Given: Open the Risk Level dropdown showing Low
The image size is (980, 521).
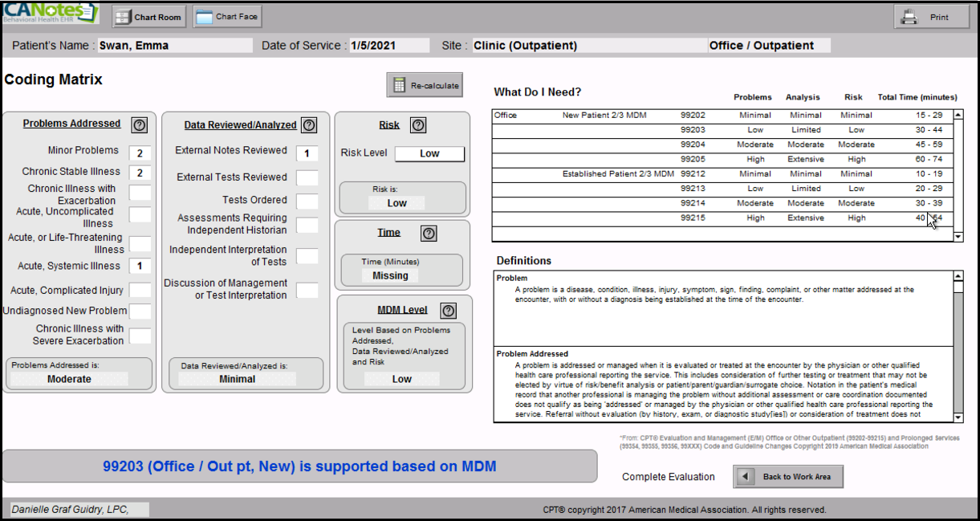Looking at the screenshot, I should coord(429,154).
